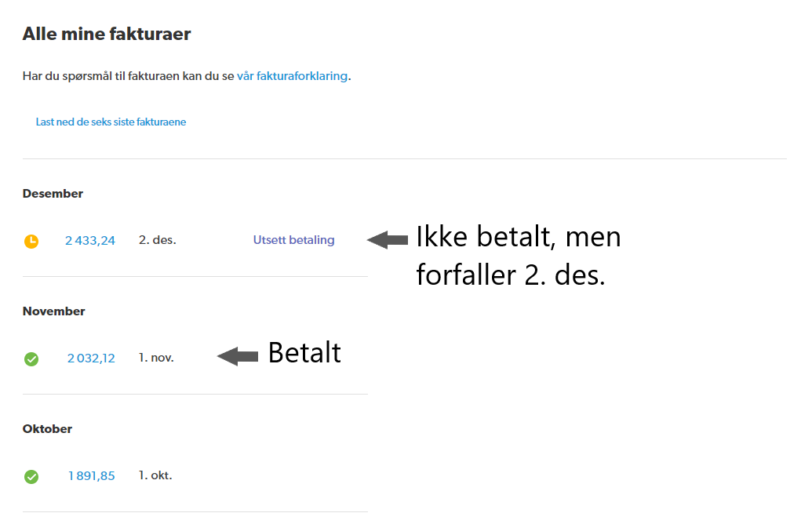
Task: Click the gray arrow pointing at Utsett betaling
Action: click(388, 240)
